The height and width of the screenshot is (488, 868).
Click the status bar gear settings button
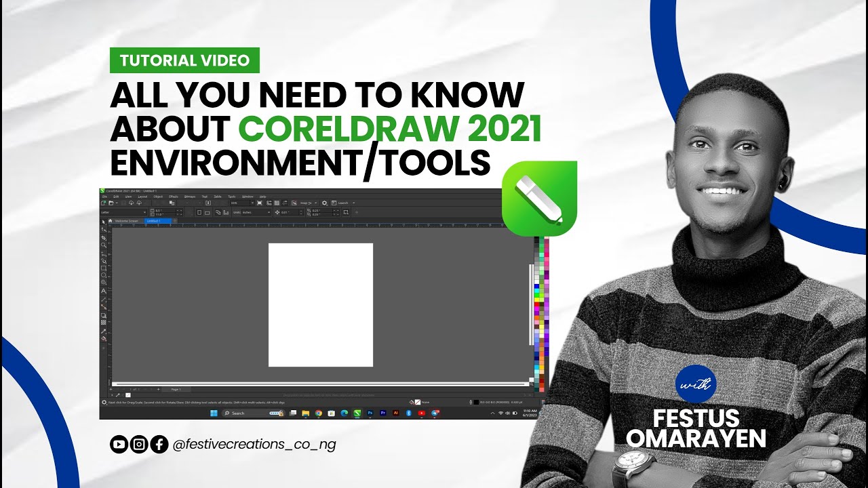pyautogui.click(x=104, y=403)
